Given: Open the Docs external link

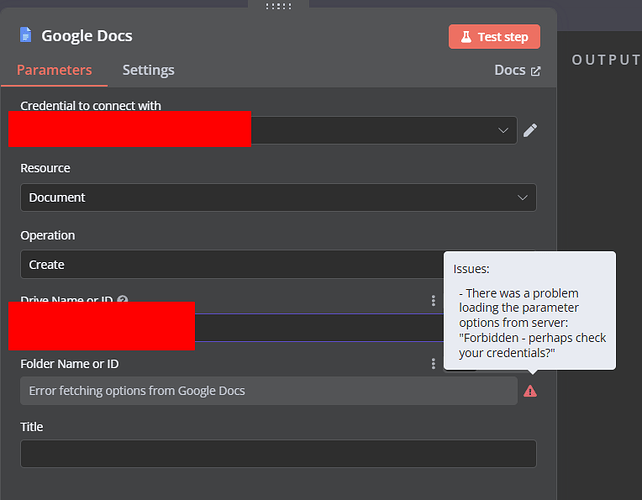Looking at the screenshot, I should click(517, 70).
